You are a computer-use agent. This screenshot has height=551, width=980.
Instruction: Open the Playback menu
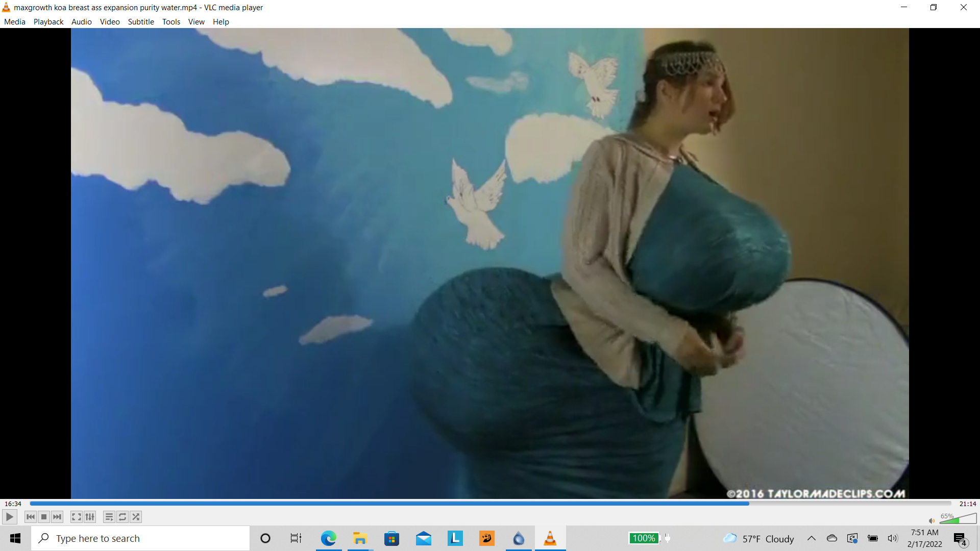pos(48,22)
